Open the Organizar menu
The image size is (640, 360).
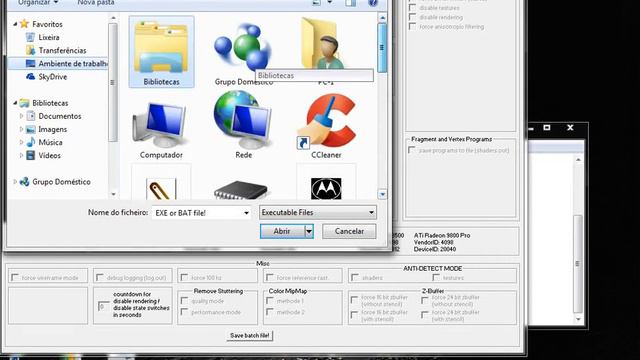tap(38, 2)
